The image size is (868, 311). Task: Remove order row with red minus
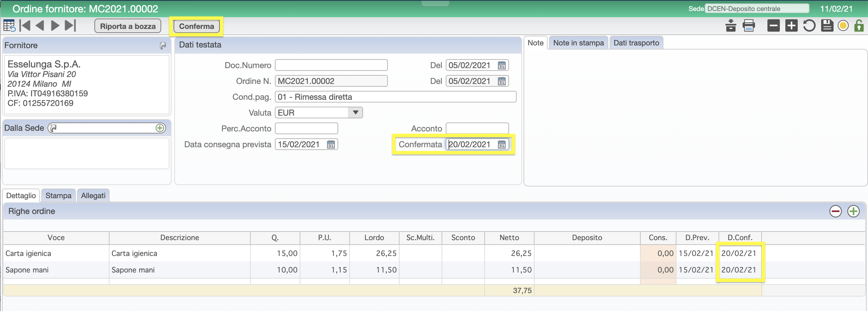pyautogui.click(x=836, y=211)
